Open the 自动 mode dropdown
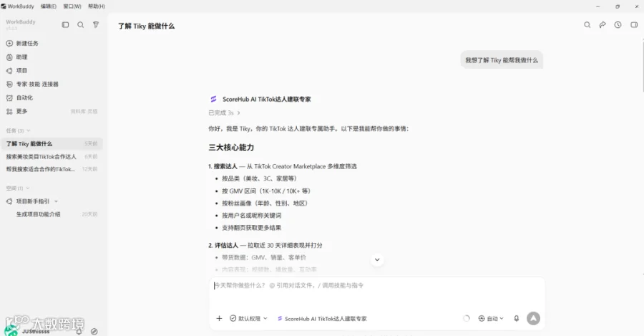This screenshot has height=336, width=644. click(x=491, y=318)
